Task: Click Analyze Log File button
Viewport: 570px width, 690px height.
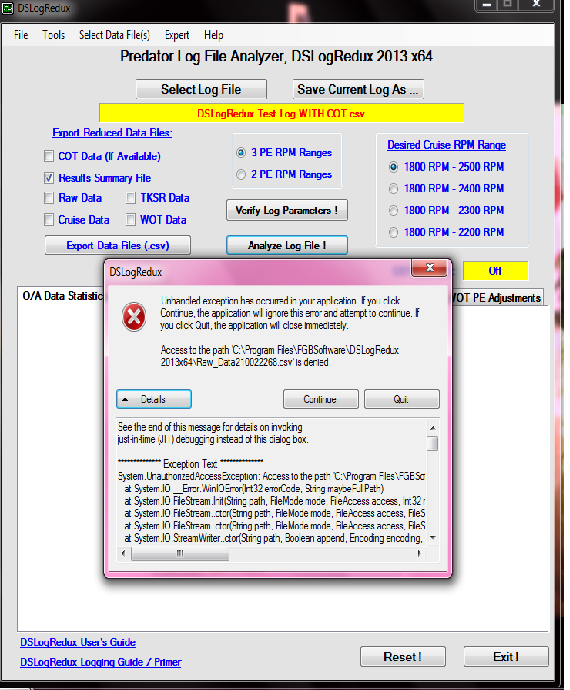Action: point(287,245)
